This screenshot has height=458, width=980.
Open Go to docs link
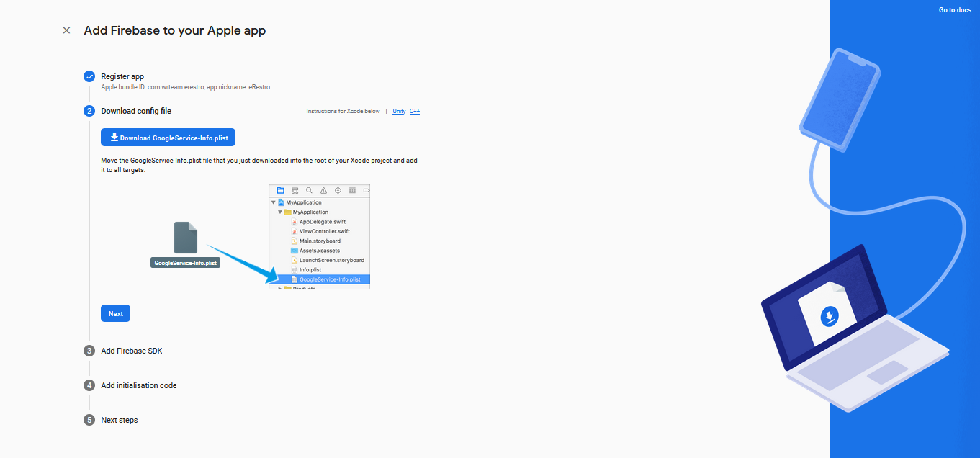tap(955, 10)
